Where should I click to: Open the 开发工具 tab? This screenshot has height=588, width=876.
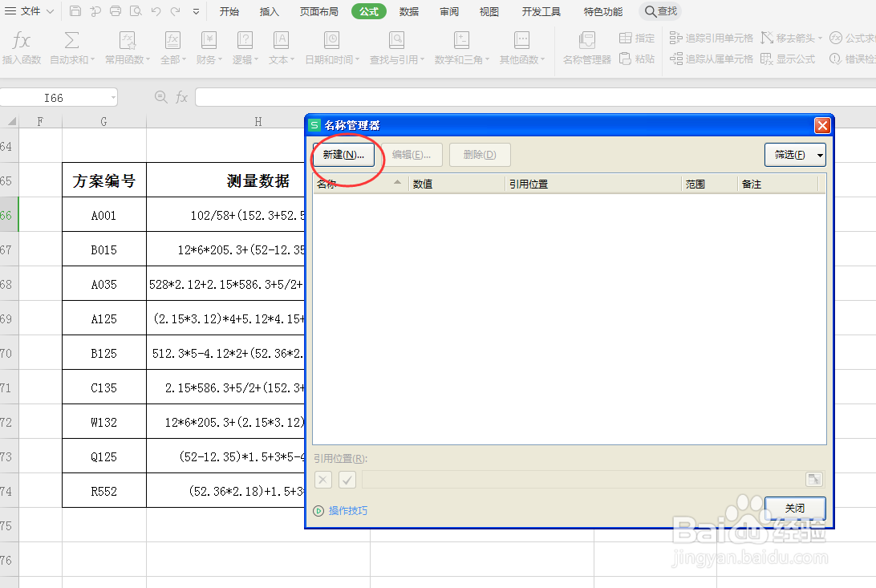tap(541, 11)
